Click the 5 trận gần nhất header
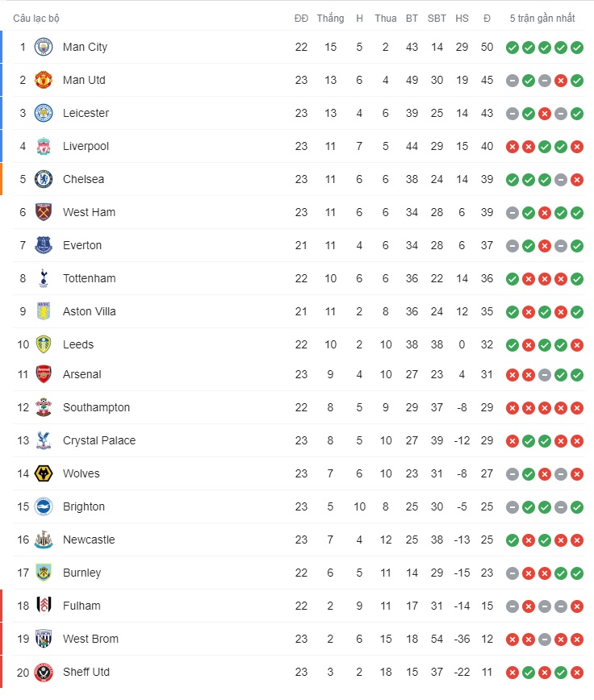The image size is (594, 700). pos(542,19)
